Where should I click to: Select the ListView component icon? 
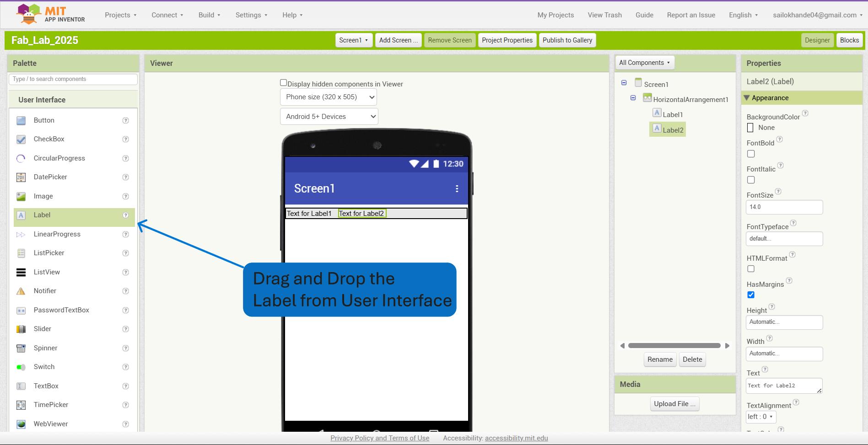pos(21,272)
